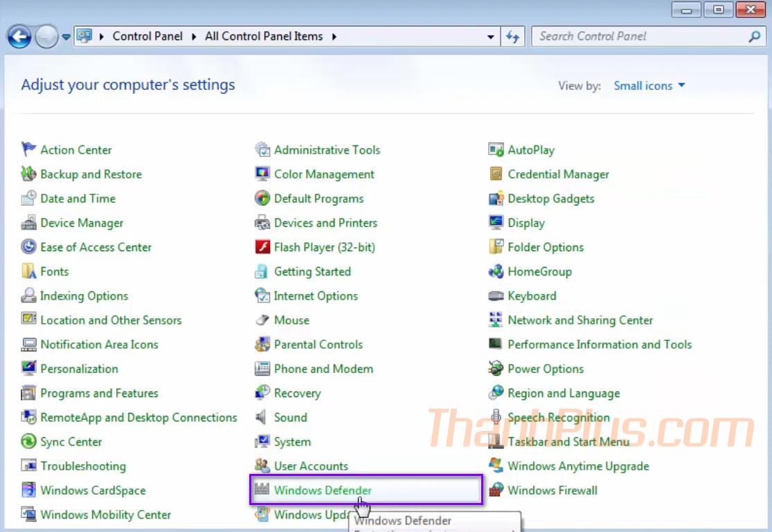The width and height of the screenshot is (772, 532).
Task: Select Control Panel in address breadcrumb
Action: click(x=147, y=37)
